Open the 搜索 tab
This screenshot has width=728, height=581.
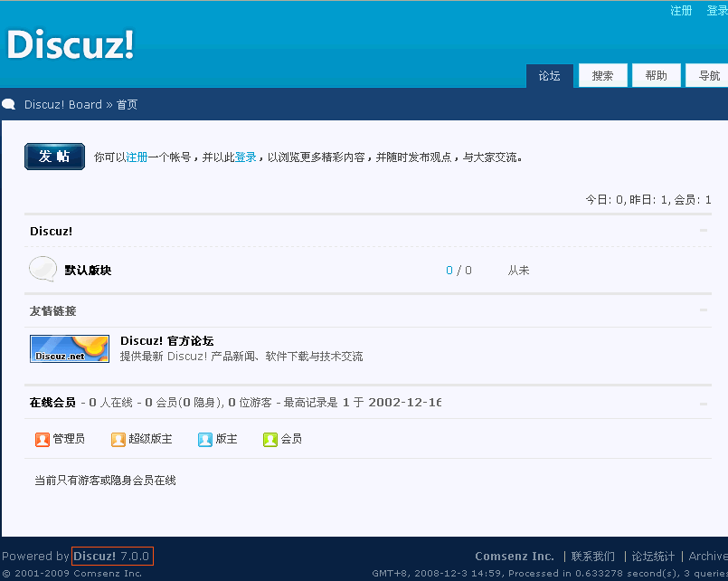[x=603, y=76]
